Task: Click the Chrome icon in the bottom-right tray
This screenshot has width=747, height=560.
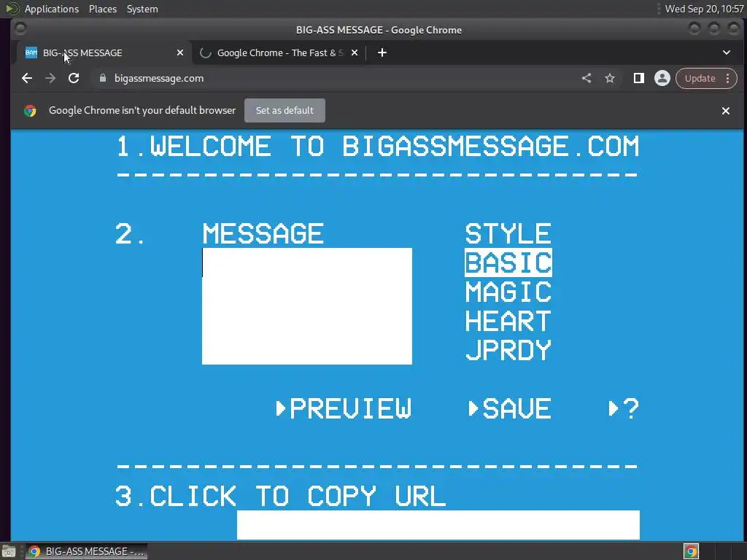Action: [692, 551]
